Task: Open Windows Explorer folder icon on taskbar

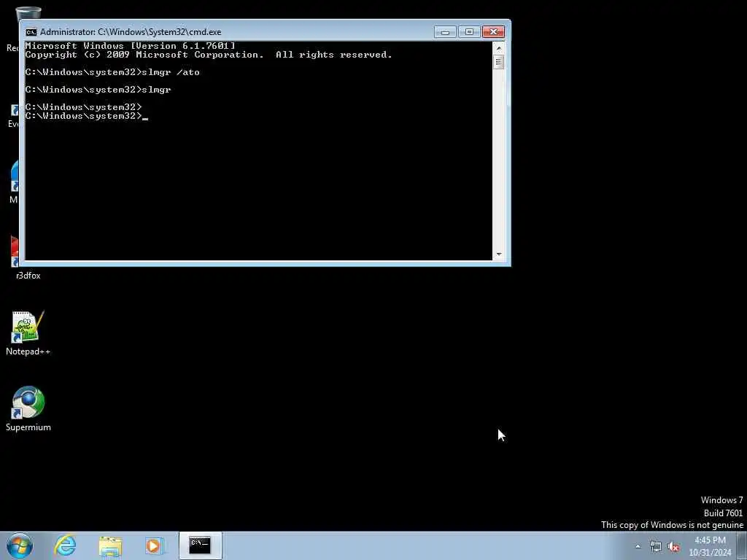Action: [111, 546]
